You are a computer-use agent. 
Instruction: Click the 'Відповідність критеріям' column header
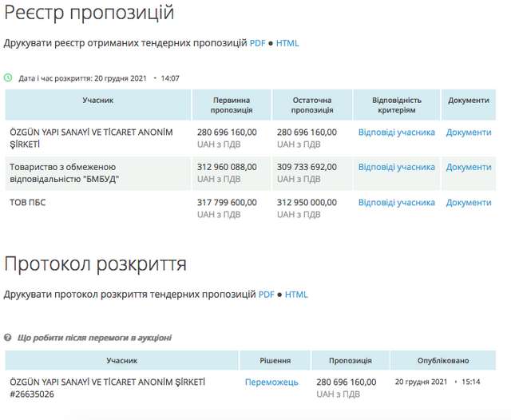point(396,105)
